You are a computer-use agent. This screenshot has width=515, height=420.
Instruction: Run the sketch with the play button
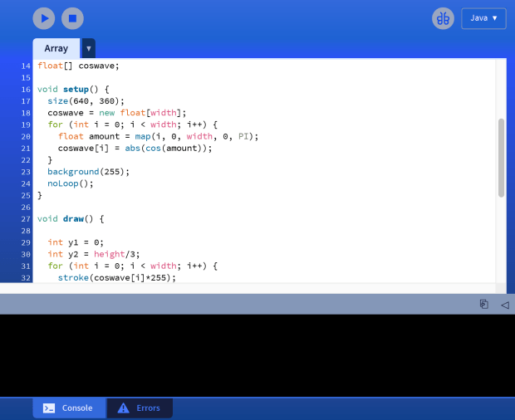tap(44, 18)
